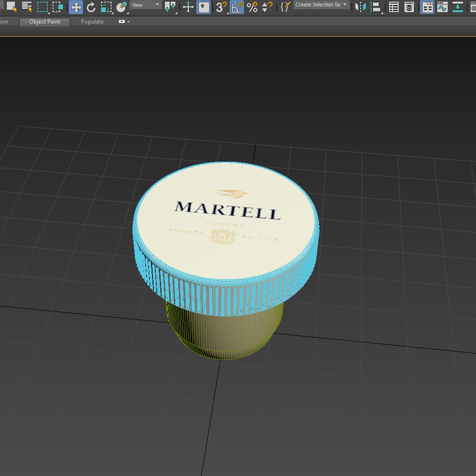
Task: Switch to Populate tab
Action: [x=92, y=22]
